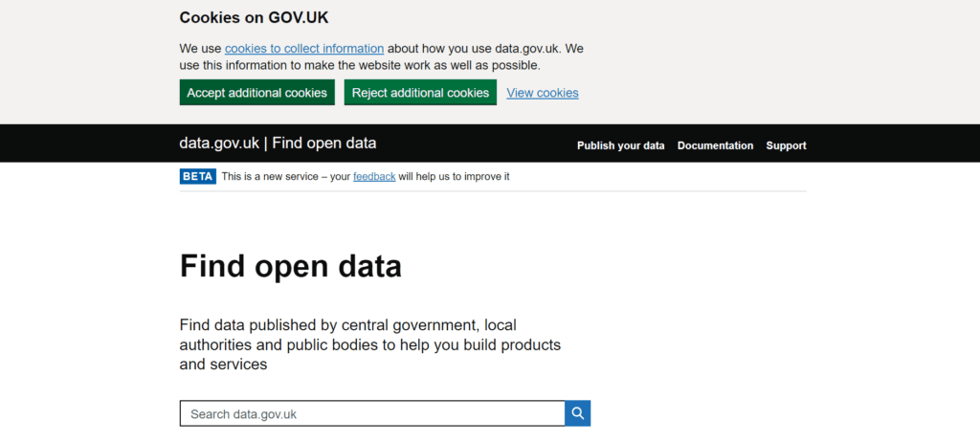Reject additional cookies
The height and width of the screenshot is (442, 980).
point(420,93)
